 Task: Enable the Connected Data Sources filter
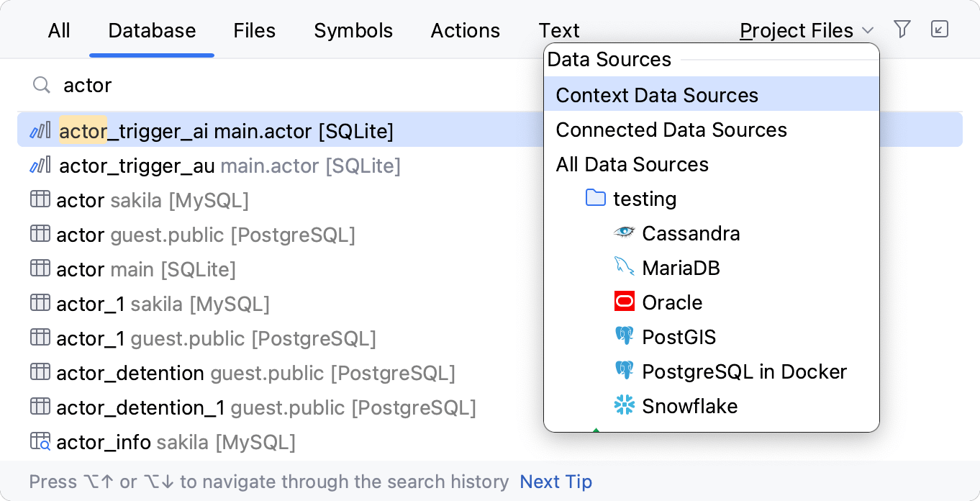(x=671, y=130)
